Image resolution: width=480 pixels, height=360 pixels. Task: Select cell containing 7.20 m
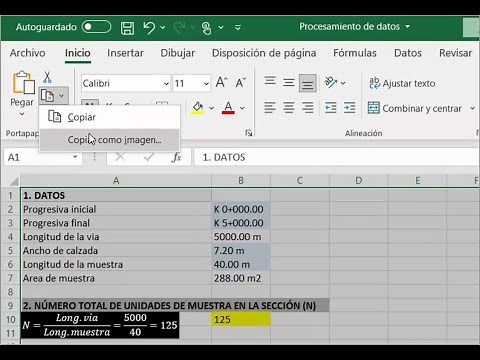point(241,251)
